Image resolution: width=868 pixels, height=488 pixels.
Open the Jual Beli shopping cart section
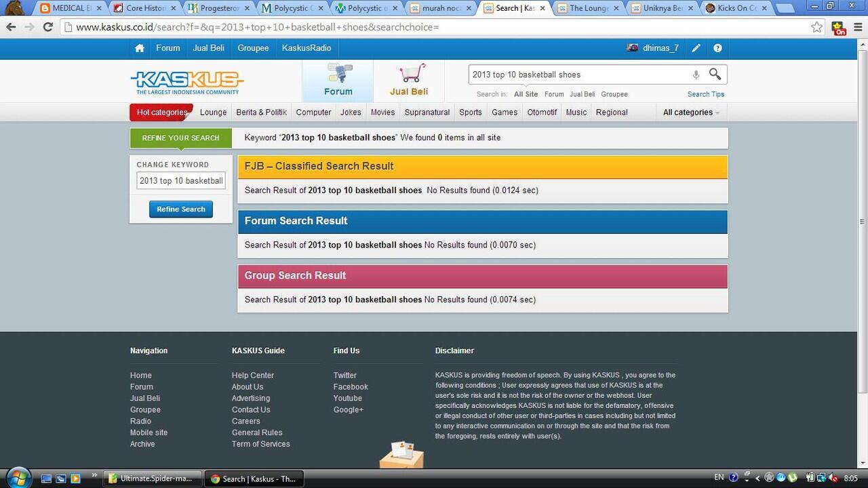tap(409, 81)
